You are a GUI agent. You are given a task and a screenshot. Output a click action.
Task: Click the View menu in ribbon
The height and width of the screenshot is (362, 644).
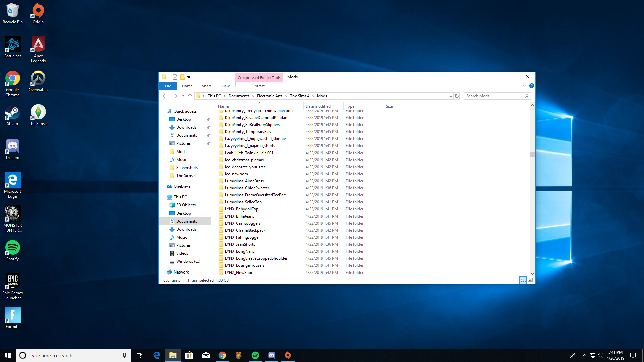click(x=225, y=86)
